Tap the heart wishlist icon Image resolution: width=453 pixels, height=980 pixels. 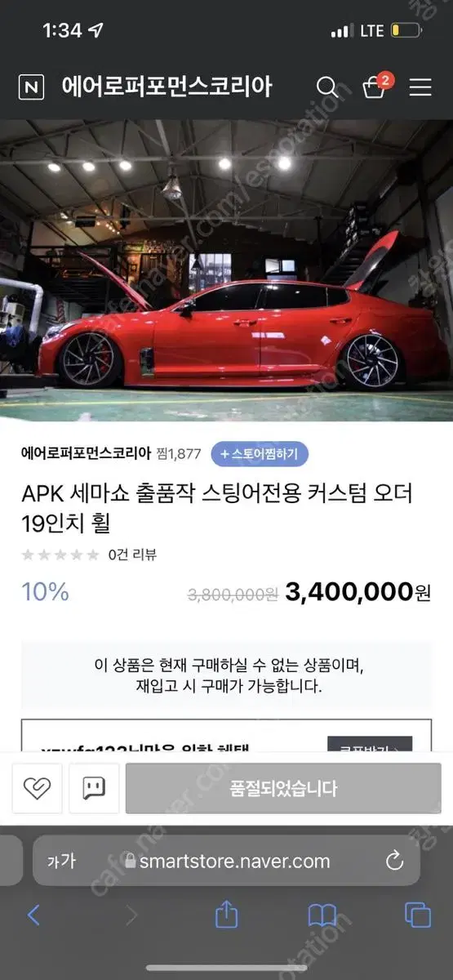(x=37, y=788)
